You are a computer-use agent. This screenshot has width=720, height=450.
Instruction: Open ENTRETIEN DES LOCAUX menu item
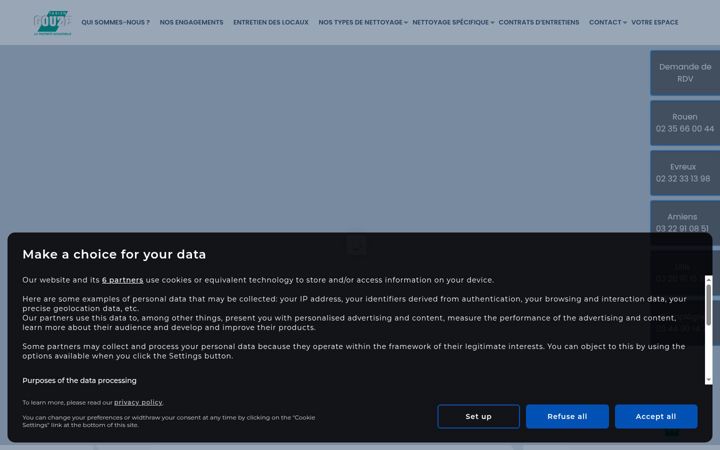click(271, 22)
